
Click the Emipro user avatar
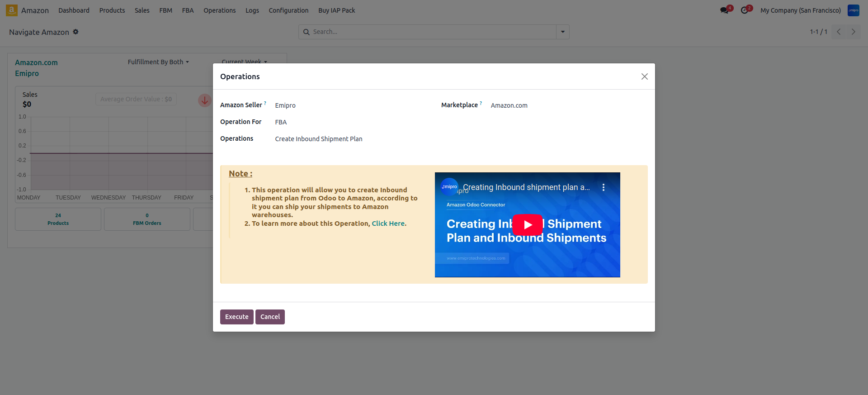coord(853,10)
